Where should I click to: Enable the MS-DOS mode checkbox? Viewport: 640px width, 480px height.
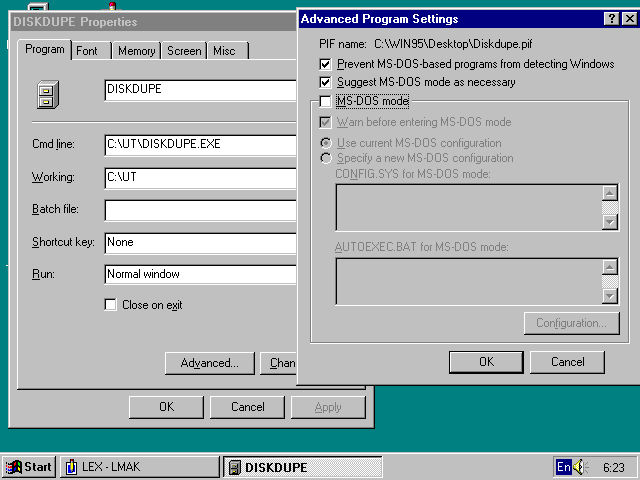(325, 101)
